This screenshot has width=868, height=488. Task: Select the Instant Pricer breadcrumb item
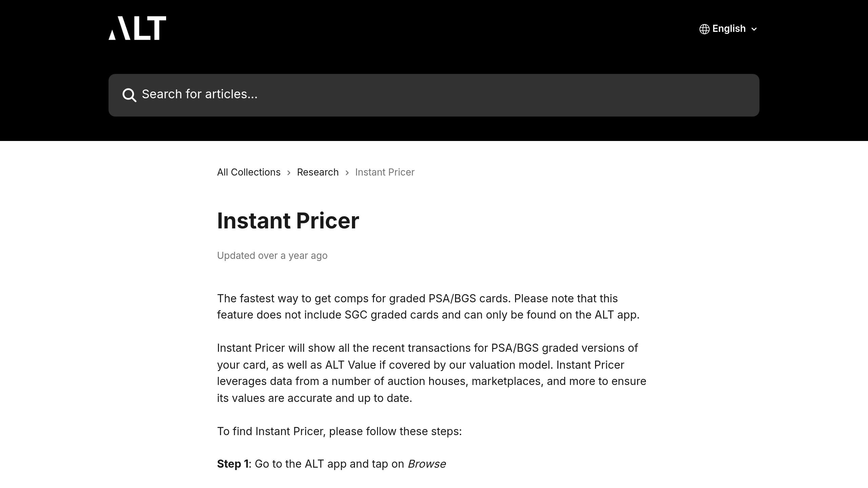(384, 172)
